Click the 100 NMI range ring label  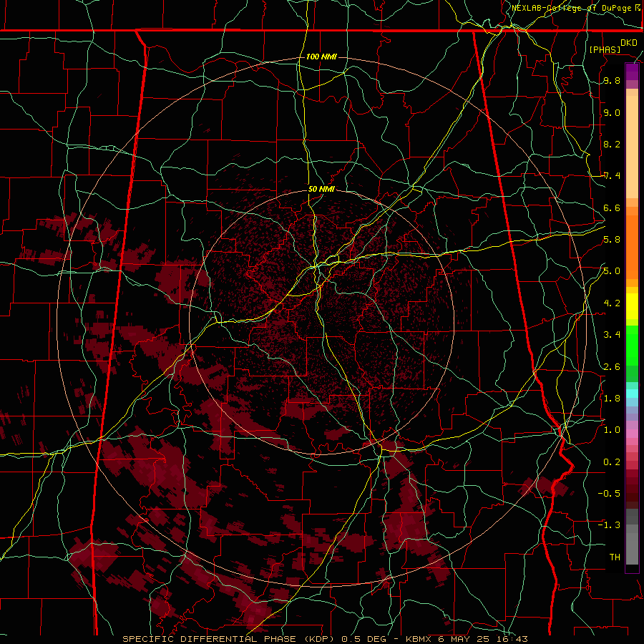click(x=321, y=57)
